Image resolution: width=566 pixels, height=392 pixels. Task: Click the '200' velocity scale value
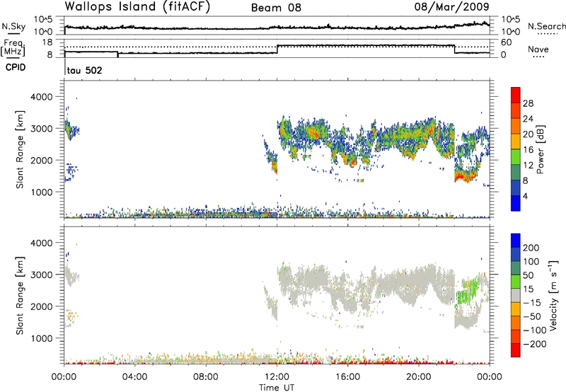pyautogui.click(x=531, y=248)
